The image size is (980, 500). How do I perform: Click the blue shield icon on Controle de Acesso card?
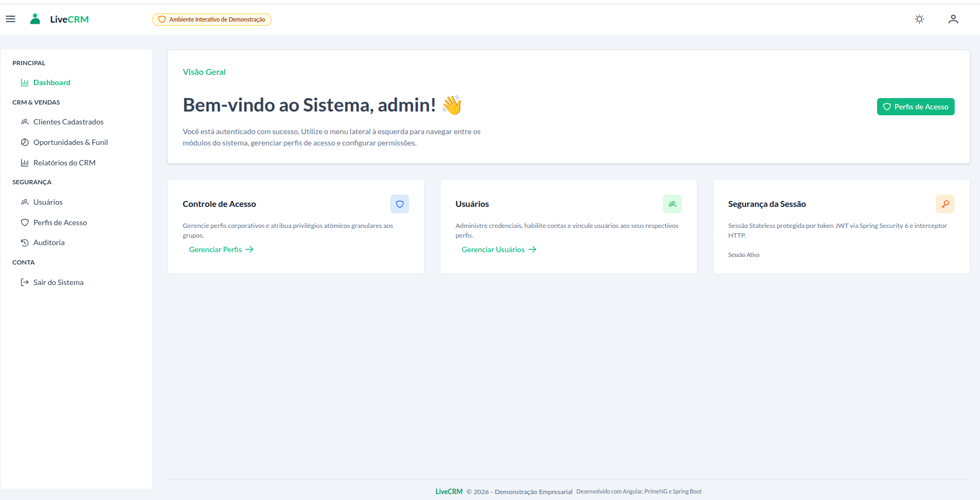[x=399, y=204]
